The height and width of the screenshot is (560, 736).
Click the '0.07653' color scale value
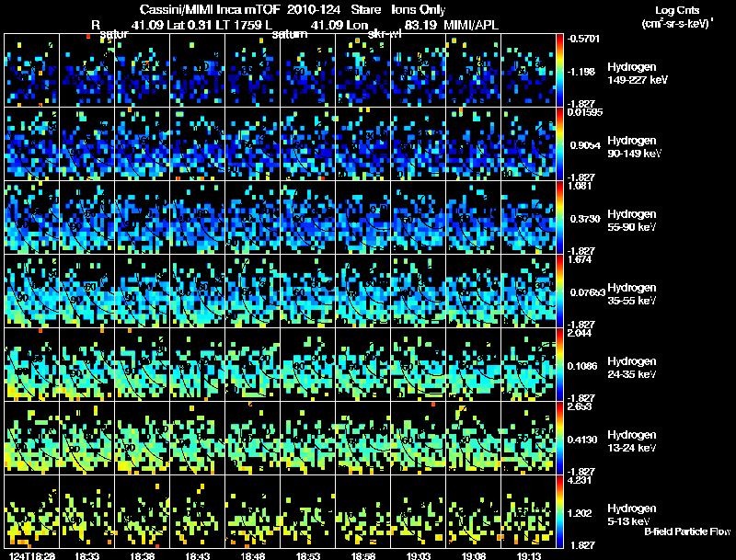point(588,292)
